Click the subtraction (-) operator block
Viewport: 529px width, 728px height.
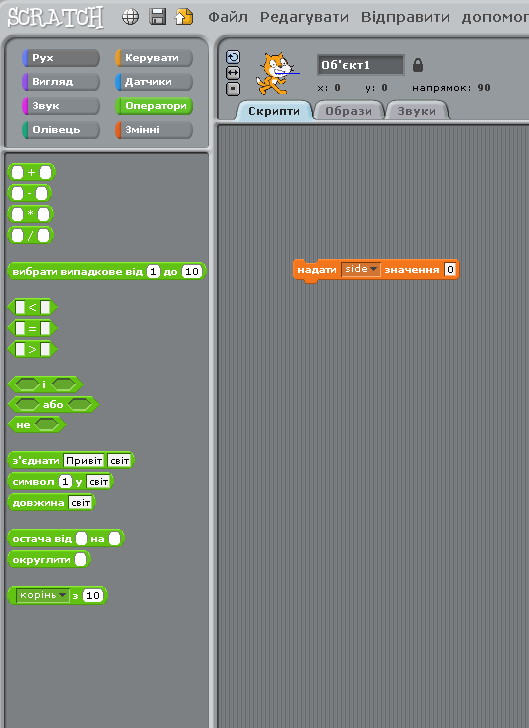tap(30, 194)
